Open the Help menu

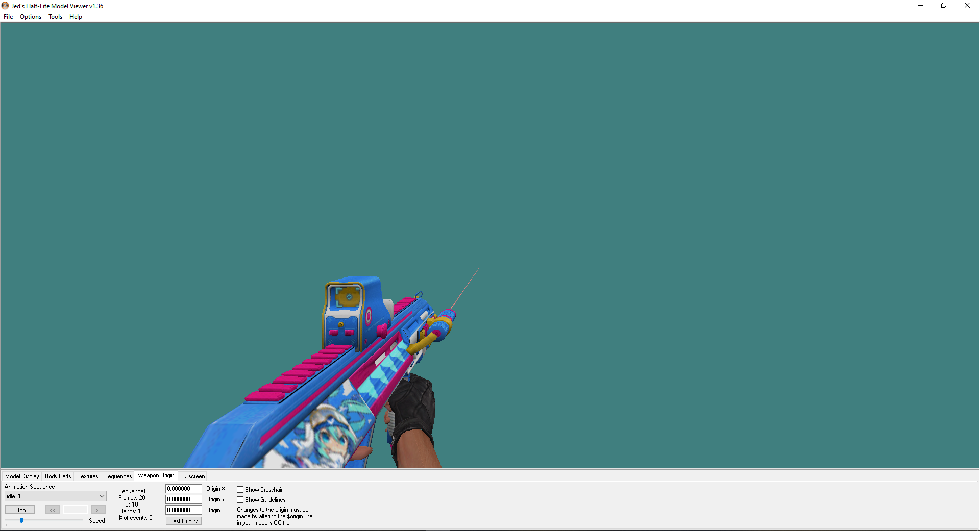pos(76,17)
